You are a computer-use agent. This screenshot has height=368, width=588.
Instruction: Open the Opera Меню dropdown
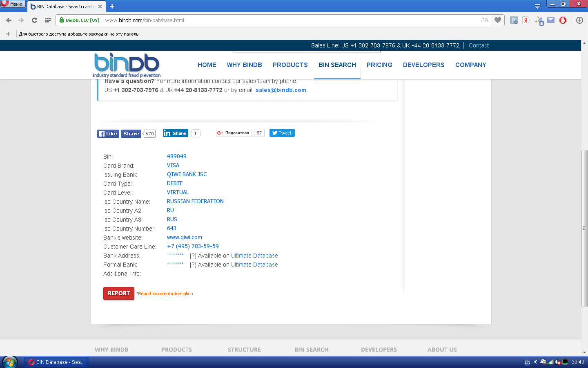(13, 4)
